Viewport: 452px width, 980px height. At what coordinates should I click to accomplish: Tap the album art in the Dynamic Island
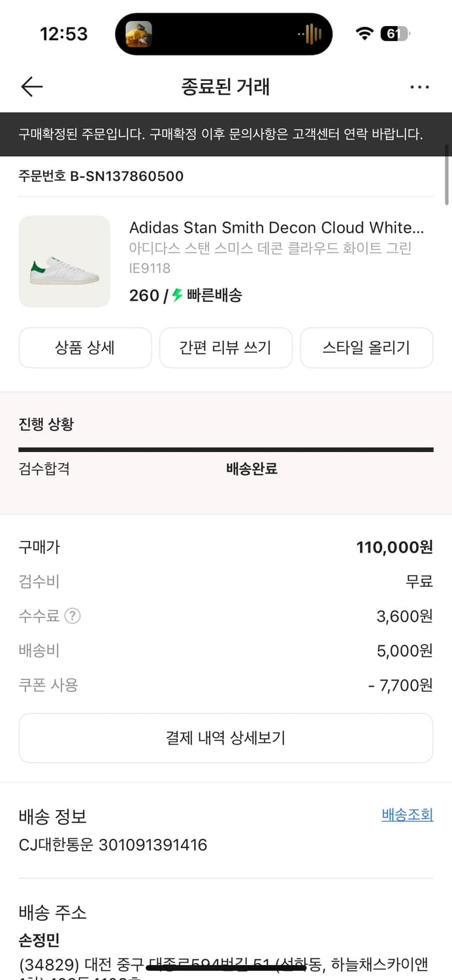point(139,33)
